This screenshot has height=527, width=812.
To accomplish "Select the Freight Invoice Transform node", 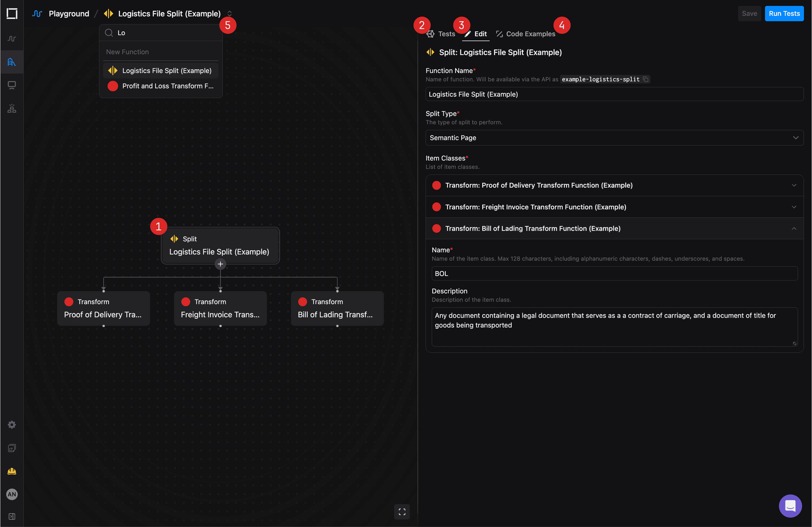I will point(220,308).
